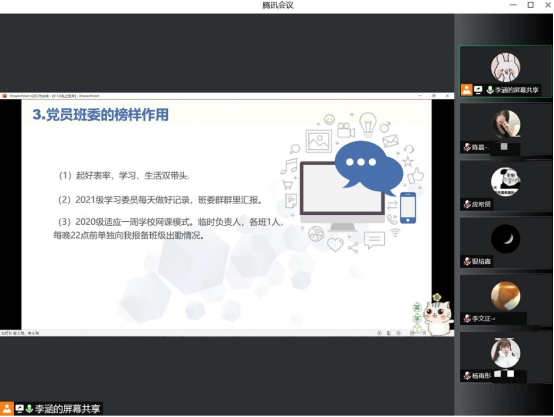Screen dimensions: 554x417
Task: Click the green microphone icon in bottom-left label
Action: coord(29,409)
